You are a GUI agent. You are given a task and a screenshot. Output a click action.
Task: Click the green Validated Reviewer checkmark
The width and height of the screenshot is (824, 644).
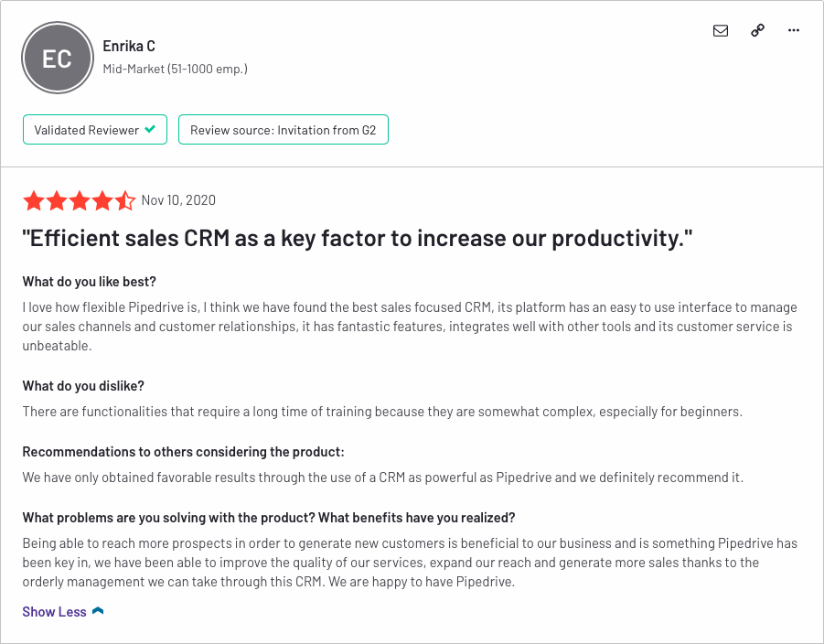pos(150,129)
